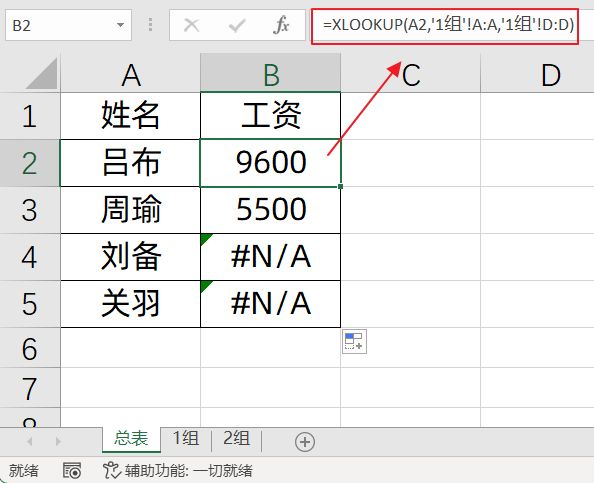Select row 3 header
The height and width of the screenshot is (483, 594).
tap(30, 210)
